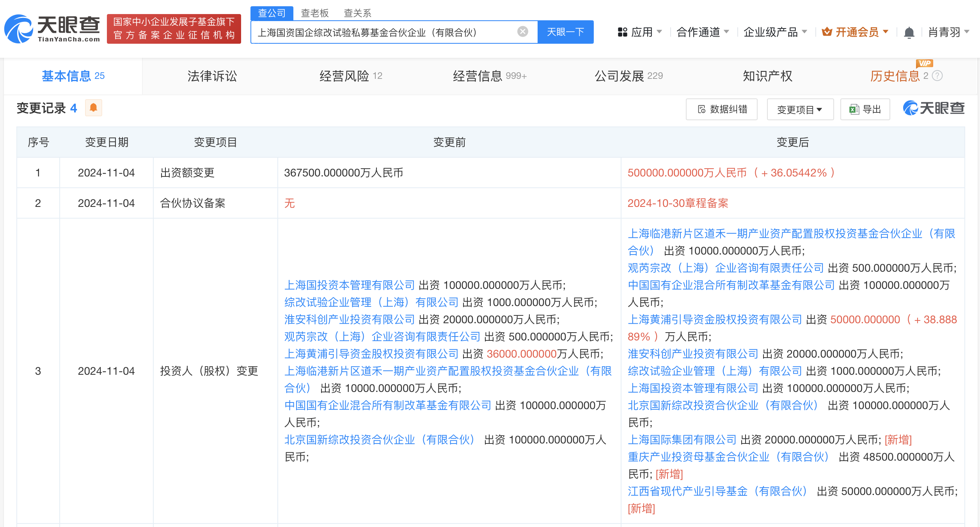Clear the search box text
Viewport: 980px width, 527px height.
[x=523, y=32]
